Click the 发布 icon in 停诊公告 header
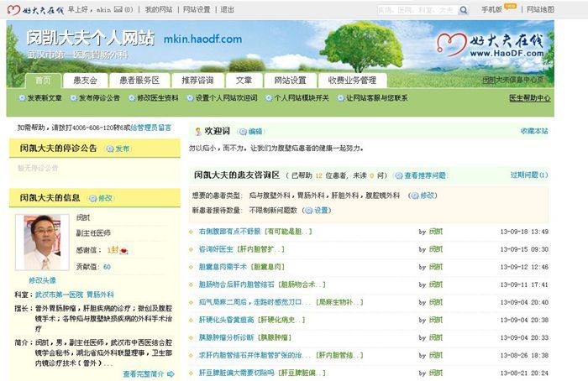 point(110,149)
